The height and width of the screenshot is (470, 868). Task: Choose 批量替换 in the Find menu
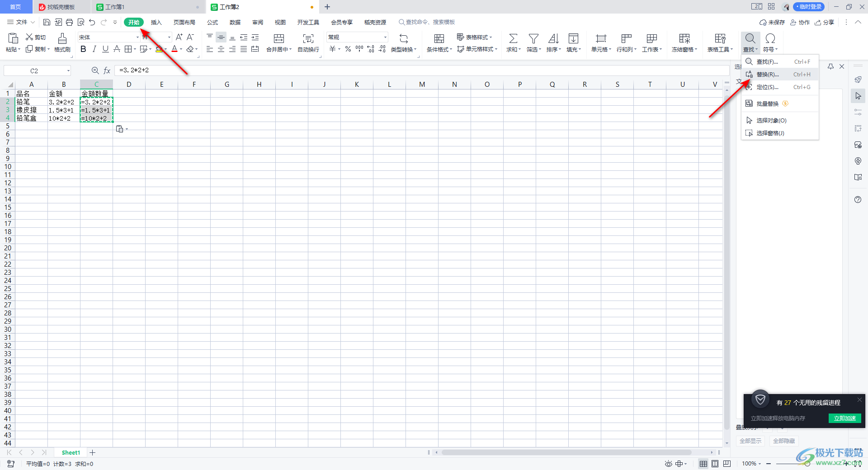point(780,103)
